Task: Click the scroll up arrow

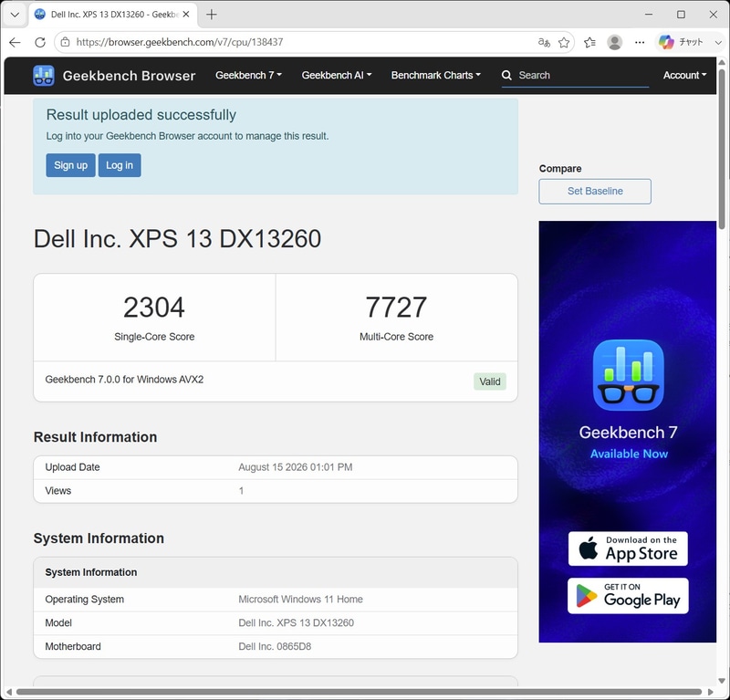Action: tap(722, 62)
